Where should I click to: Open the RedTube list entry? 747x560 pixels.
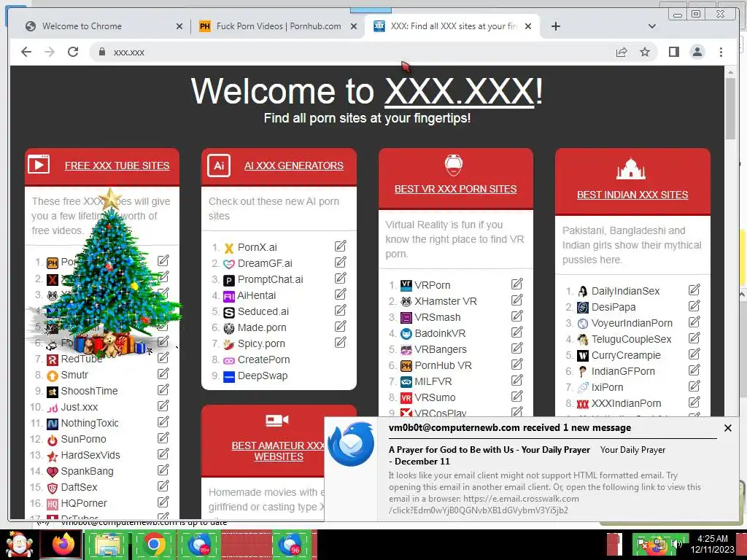(x=82, y=359)
